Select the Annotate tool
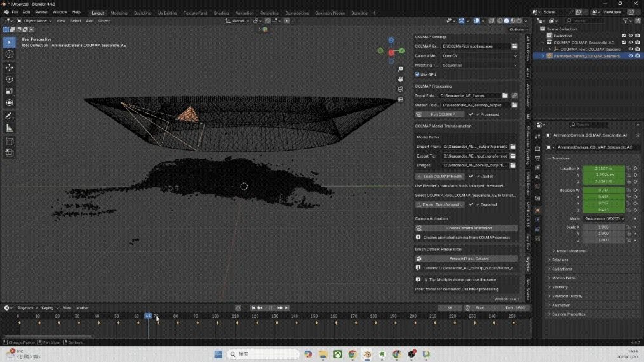Viewport: 644px width, 362px height. click(9, 116)
